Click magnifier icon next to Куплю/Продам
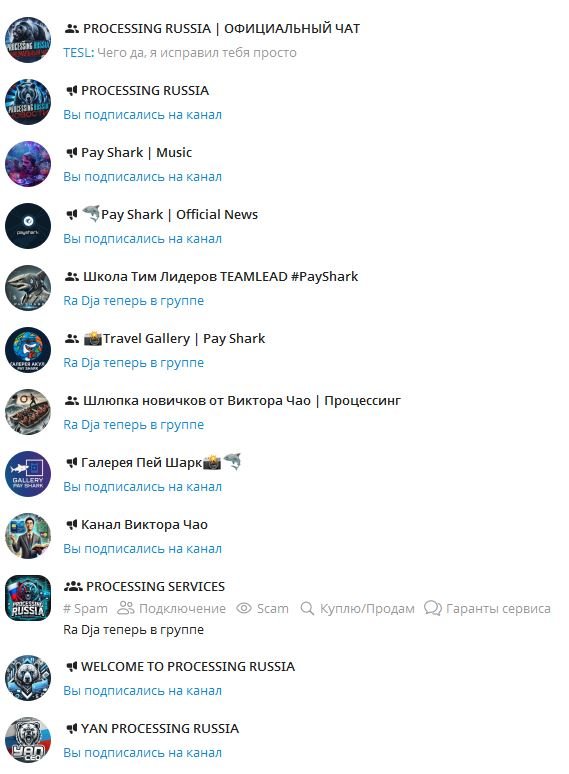 307,608
